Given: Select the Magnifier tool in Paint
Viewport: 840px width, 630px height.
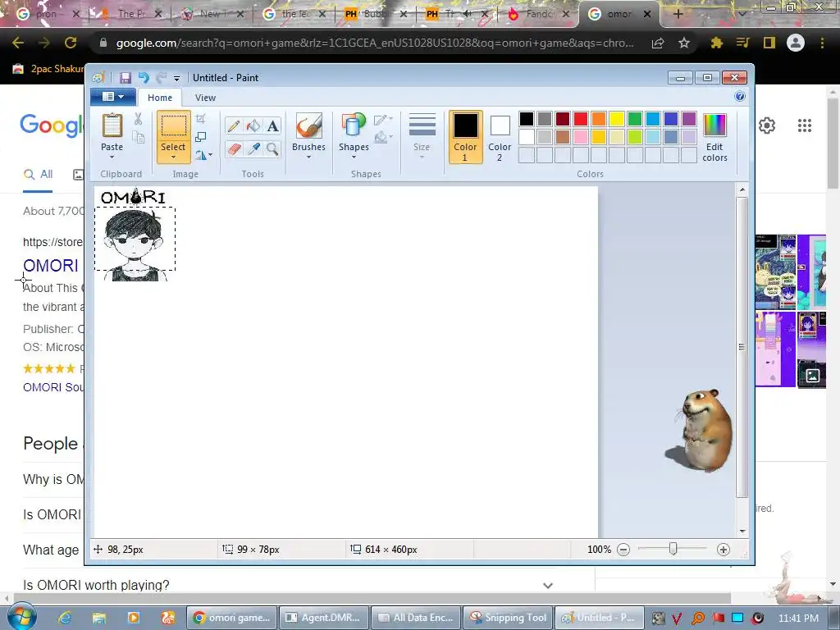Looking at the screenshot, I should pos(272,148).
